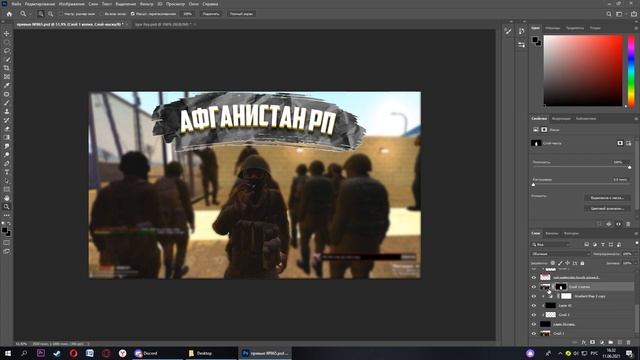Open the blend mode dropdown 'Обычные'
The width and height of the screenshot is (640, 360).
[x=561, y=254]
